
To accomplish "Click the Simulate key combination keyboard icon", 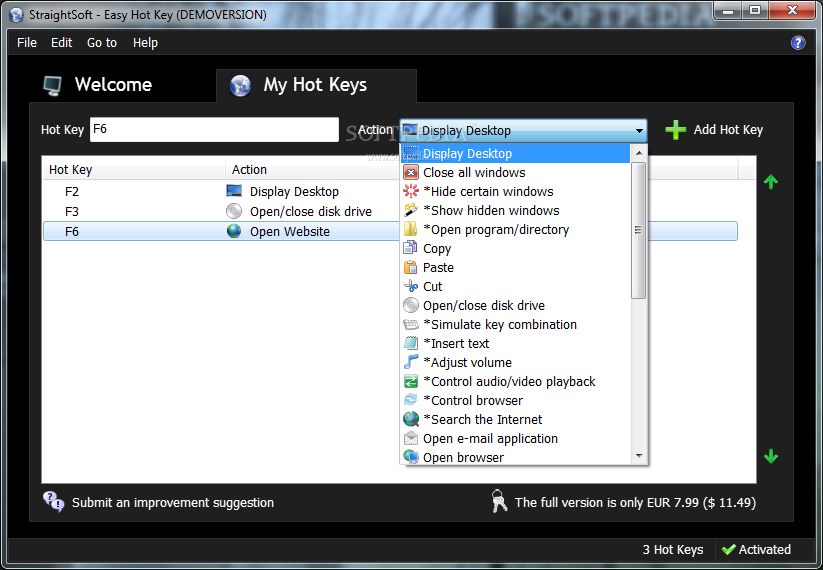I will point(410,324).
